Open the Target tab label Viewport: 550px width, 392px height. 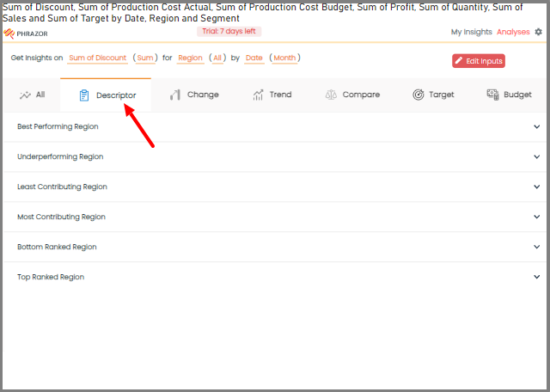click(441, 95)
